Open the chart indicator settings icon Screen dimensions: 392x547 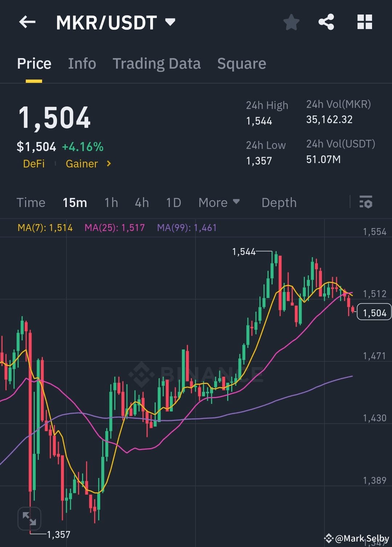(x=366, y=202)
